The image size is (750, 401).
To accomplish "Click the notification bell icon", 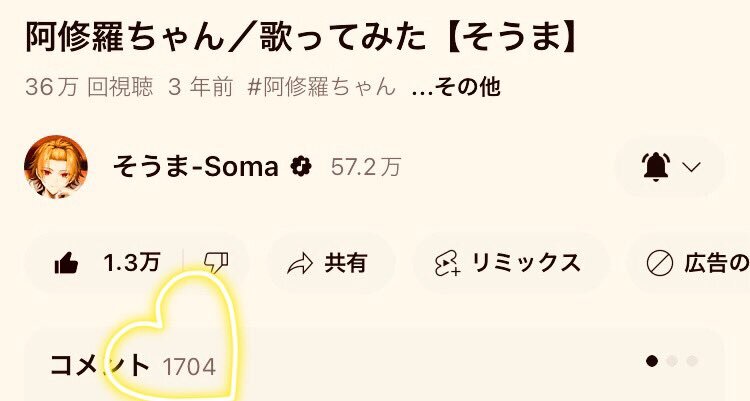I will [656, 167].
